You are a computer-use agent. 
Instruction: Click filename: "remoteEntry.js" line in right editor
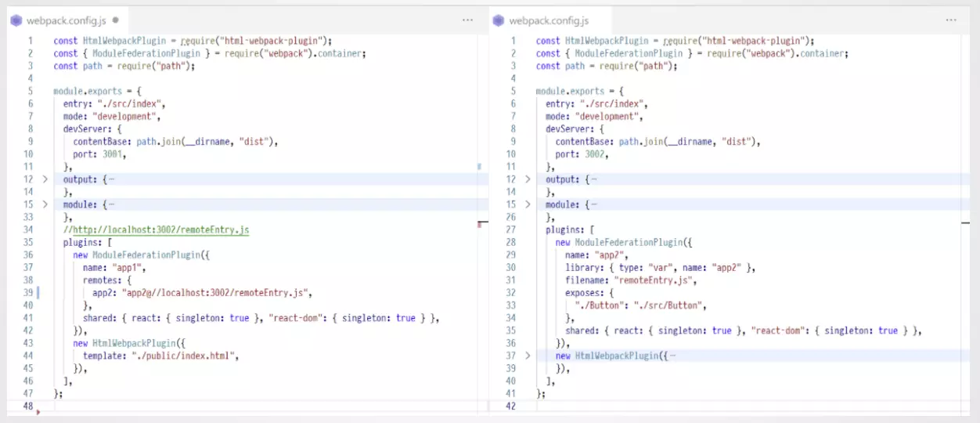pyautogui.click(x=631, y=280)
